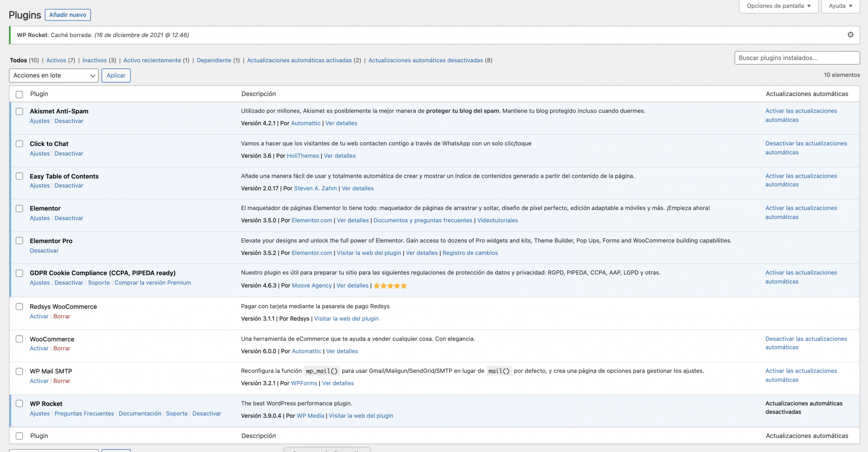The width and height of the screenshot is (868, 452).
Task: Borrar the WP Mail SMTP plugin
Action: click(61, 381)
